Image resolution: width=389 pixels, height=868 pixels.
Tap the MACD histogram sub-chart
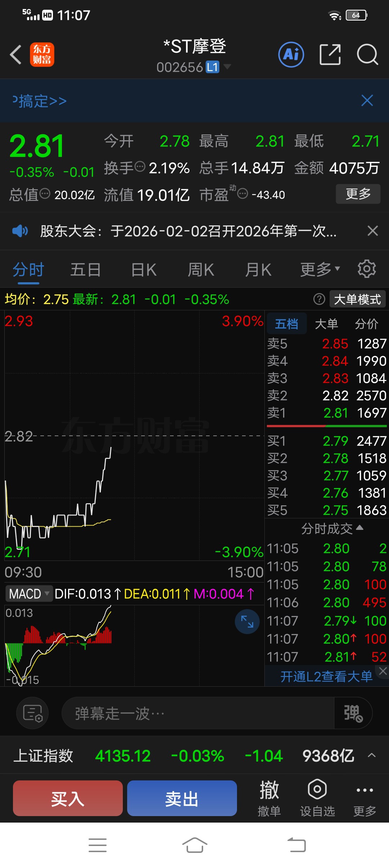tap(134, 645)
